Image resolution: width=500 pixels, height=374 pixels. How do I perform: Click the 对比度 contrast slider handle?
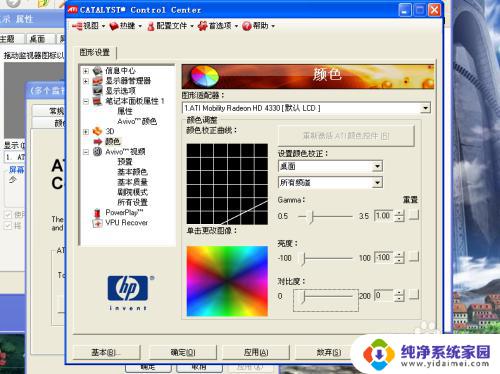tap(303, 296)
